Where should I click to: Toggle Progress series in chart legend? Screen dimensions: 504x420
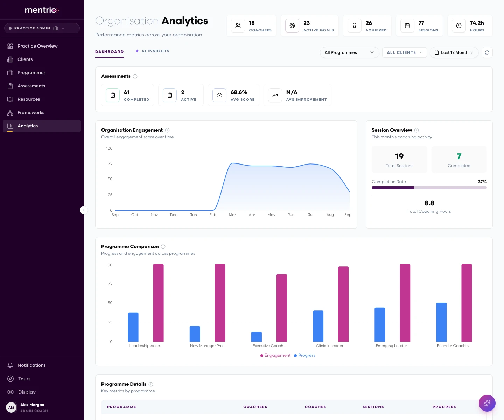(304, 355)
